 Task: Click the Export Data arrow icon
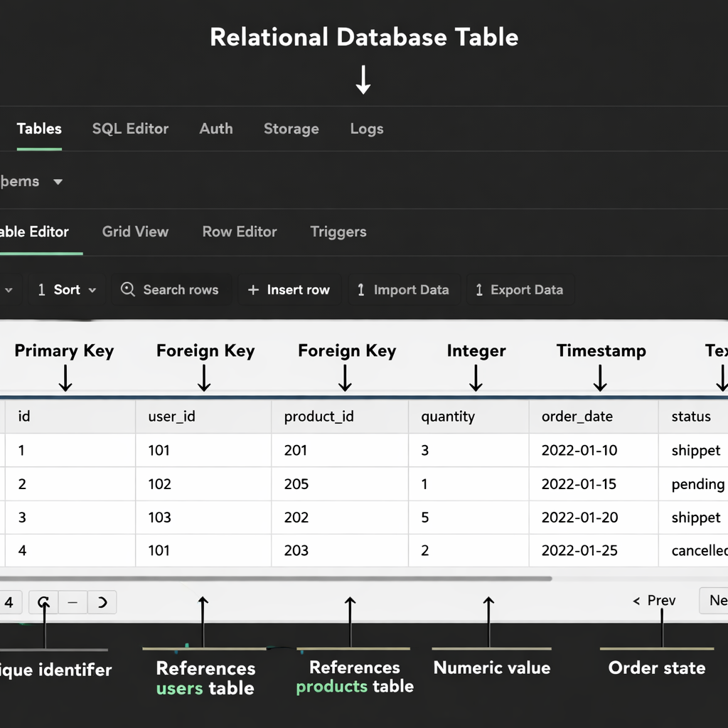[x=479, y=290]
